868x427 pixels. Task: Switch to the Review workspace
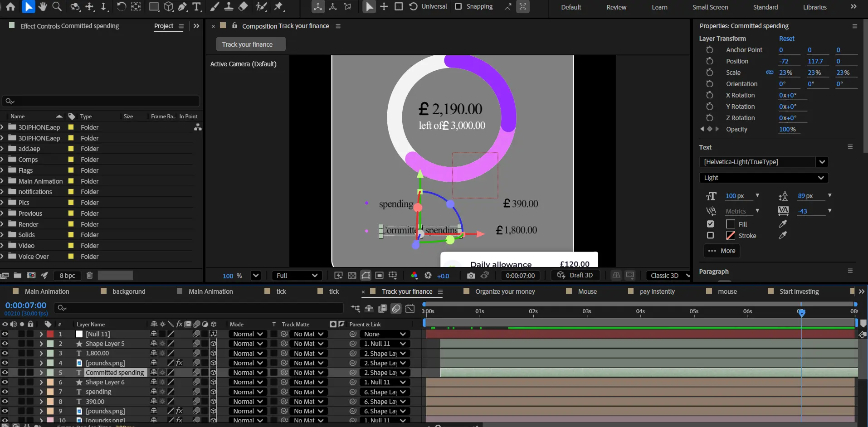[616, 7]
